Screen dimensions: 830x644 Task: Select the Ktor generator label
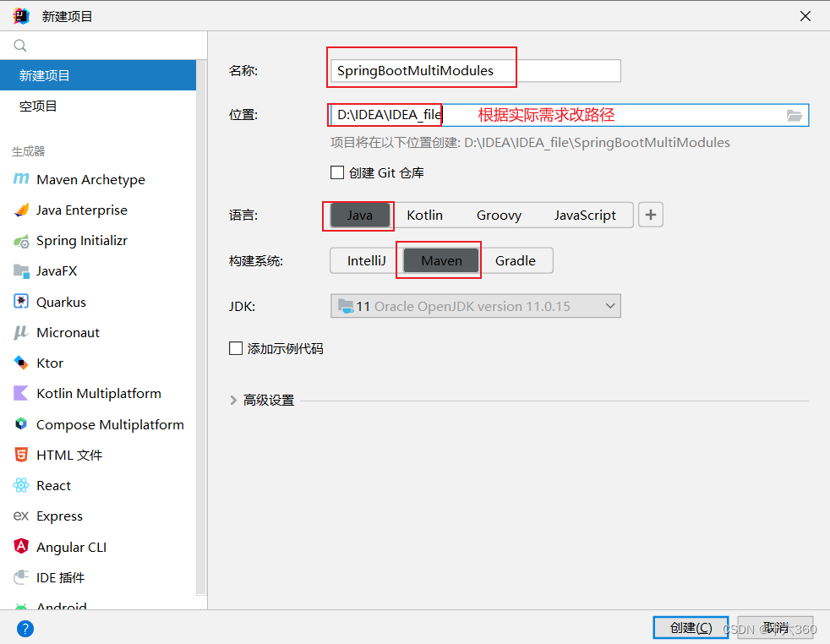pos(50,363)
